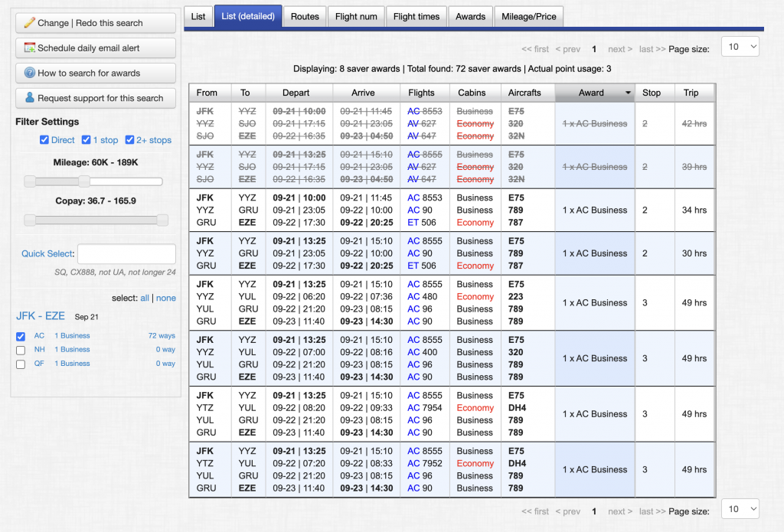Click the 42 hrs struck-through trip cell
The width and height of the screenshot is (784, 532).
[694, 123]
